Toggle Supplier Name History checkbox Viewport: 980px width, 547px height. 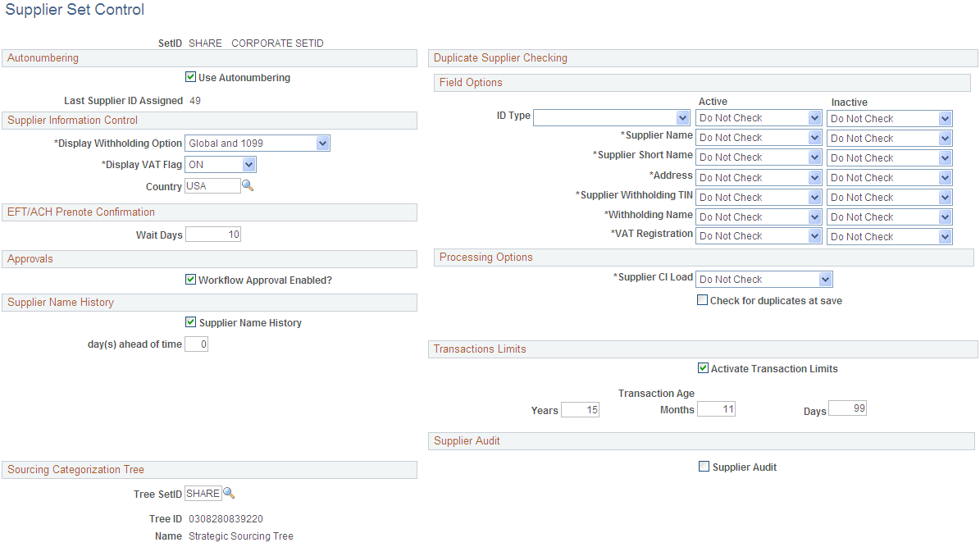(x=190, y=322)
